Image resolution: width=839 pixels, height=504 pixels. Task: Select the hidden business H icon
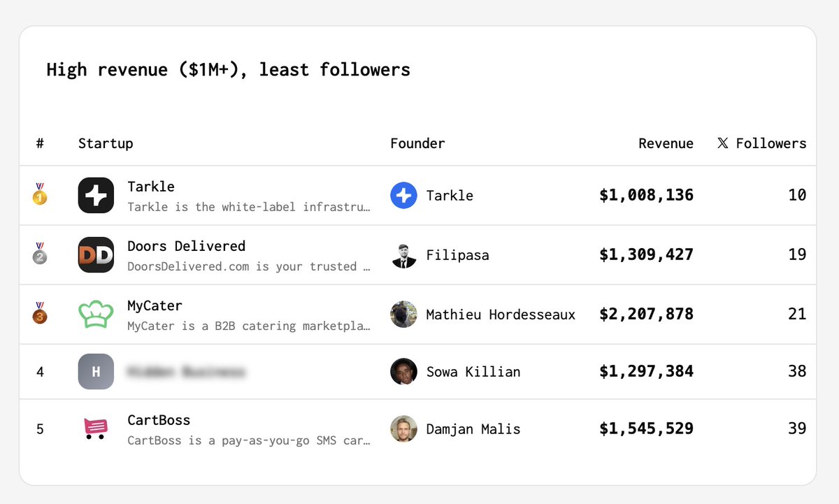coord(96,372)
